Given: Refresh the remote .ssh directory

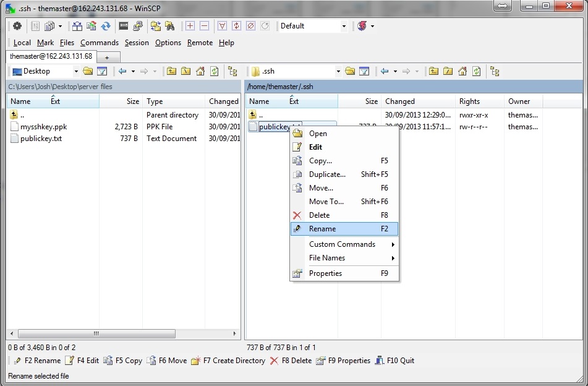Looking at the screenshot, I should [x=477, y=71].
